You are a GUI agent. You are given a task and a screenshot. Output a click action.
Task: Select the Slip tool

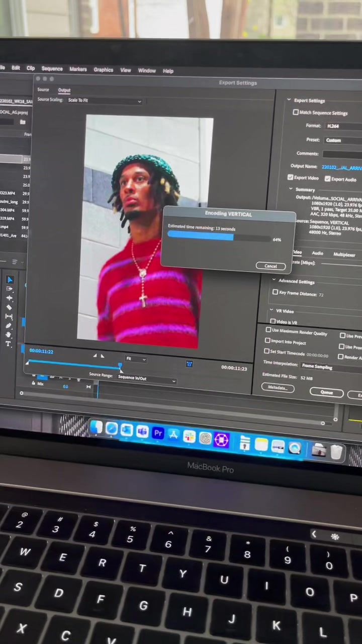click(x=9, y=316)
